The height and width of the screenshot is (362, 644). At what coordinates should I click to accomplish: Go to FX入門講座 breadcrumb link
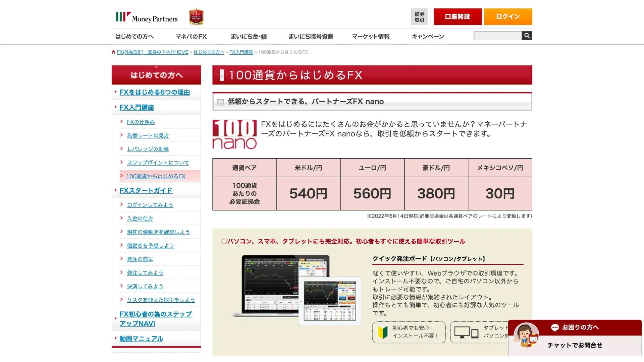[241, 52]
